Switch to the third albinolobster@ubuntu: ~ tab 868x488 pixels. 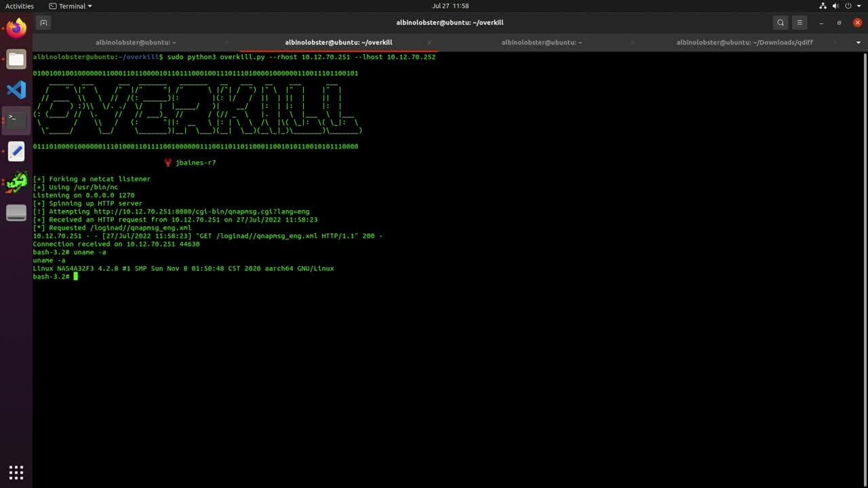click(542, 42)
